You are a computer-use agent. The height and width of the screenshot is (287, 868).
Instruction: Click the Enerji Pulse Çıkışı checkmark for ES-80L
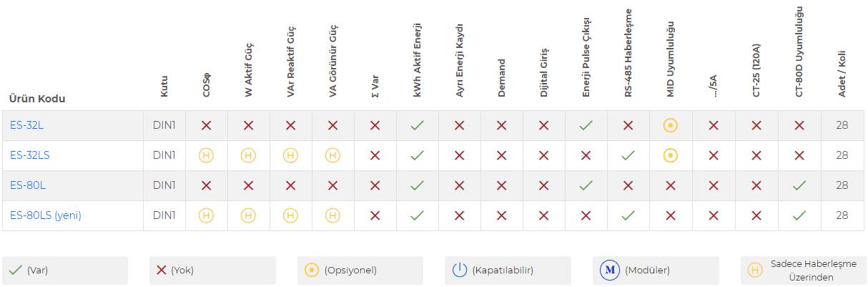[586, 185]
